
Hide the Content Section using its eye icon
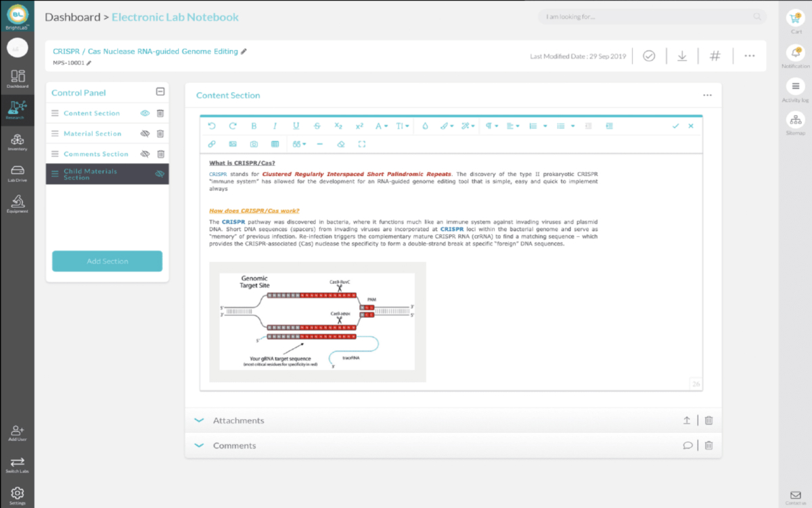tap(145, 114)
